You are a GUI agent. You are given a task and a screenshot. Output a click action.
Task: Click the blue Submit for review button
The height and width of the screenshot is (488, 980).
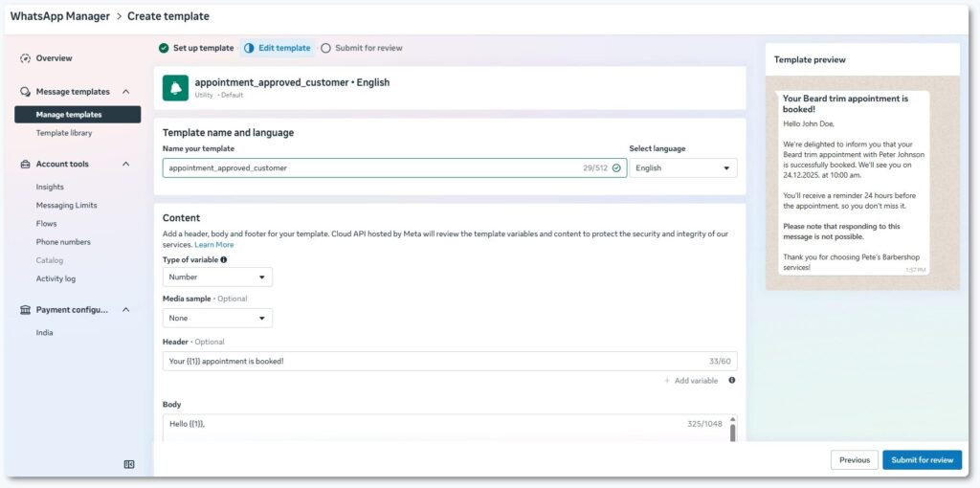click(922, 460)
